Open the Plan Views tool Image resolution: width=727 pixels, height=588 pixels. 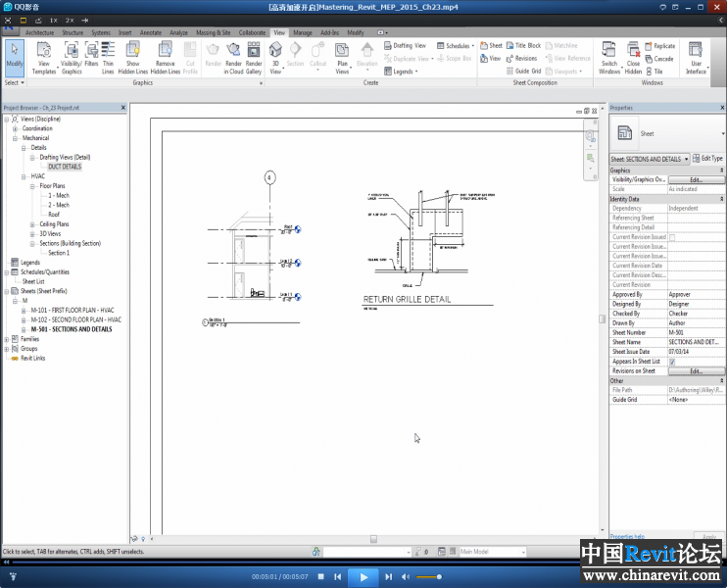tap(342, 58)
